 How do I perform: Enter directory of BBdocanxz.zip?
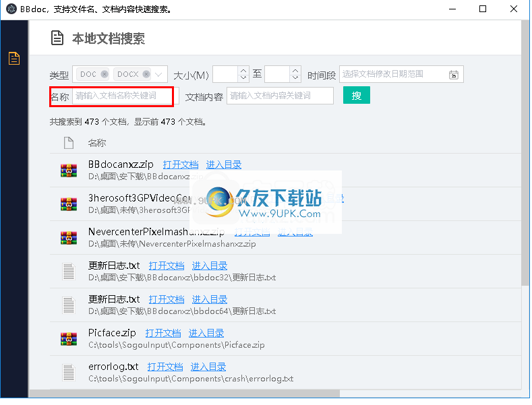click(x=224, y=165)
